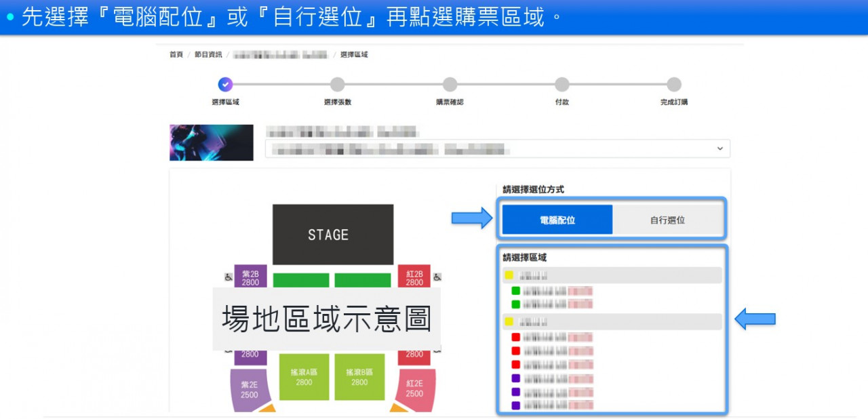This screenshot has width=868, height=419.
Task: Enable 電腦配位 automatic seat assignment
Action: [x=556, y=219]
